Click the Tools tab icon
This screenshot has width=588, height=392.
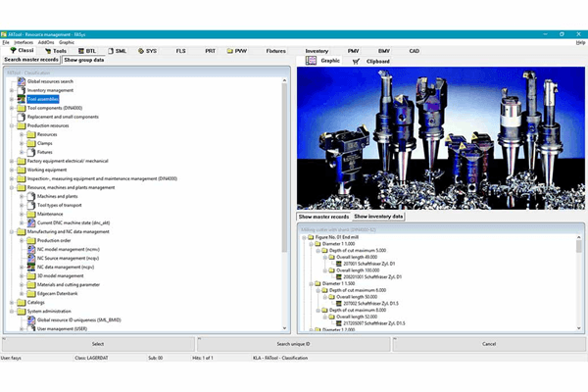48,51
